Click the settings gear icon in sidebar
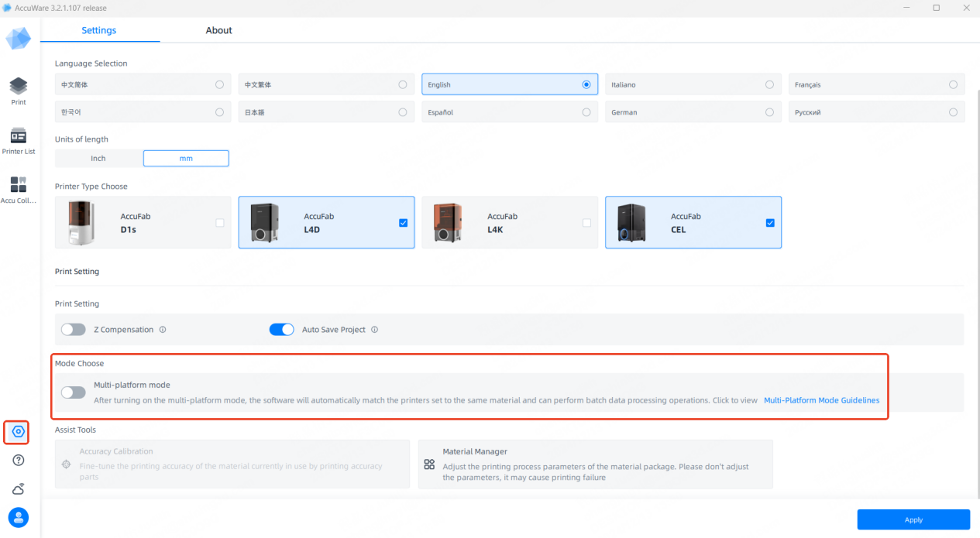The width and height of the screenshot is (980, 538). click(18, 431)
